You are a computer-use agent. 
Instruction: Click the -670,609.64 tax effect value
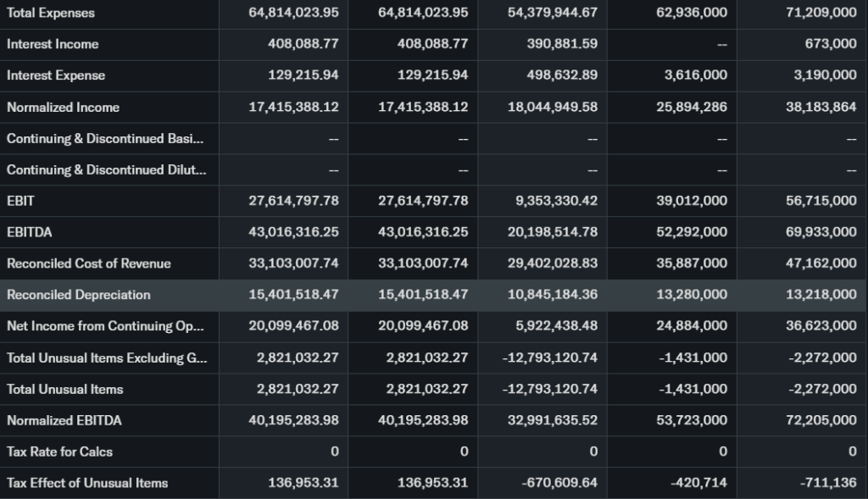559,483
